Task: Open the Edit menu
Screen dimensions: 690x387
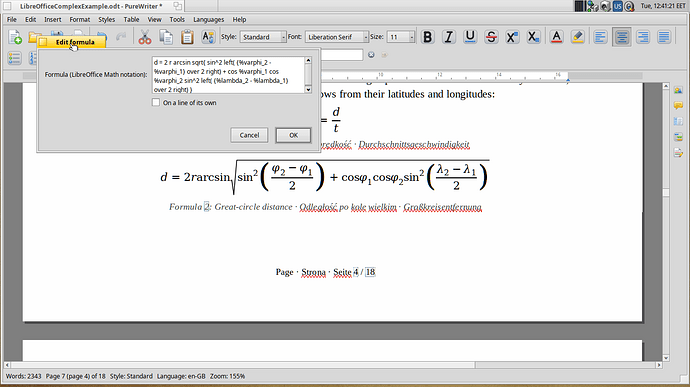Action: pos(30,19)
